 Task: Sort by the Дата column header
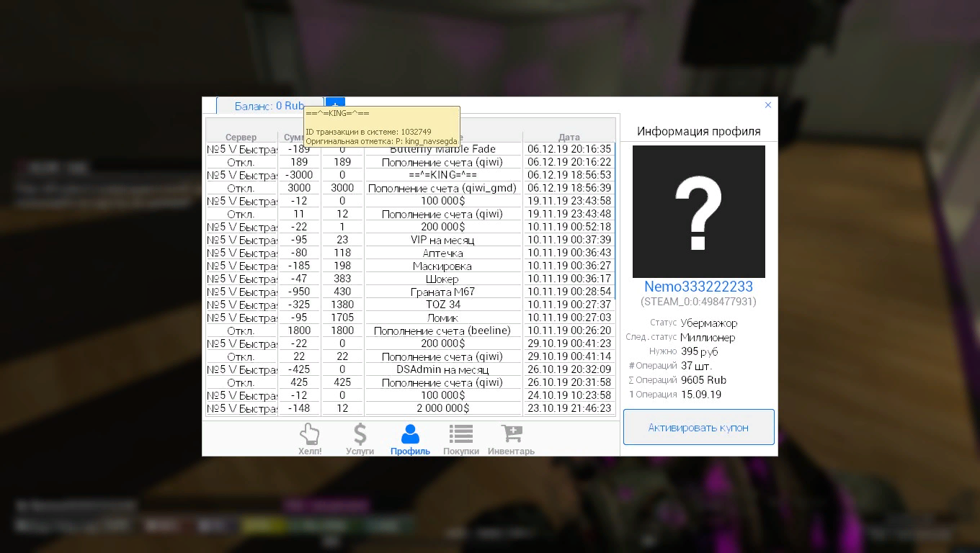569,138
